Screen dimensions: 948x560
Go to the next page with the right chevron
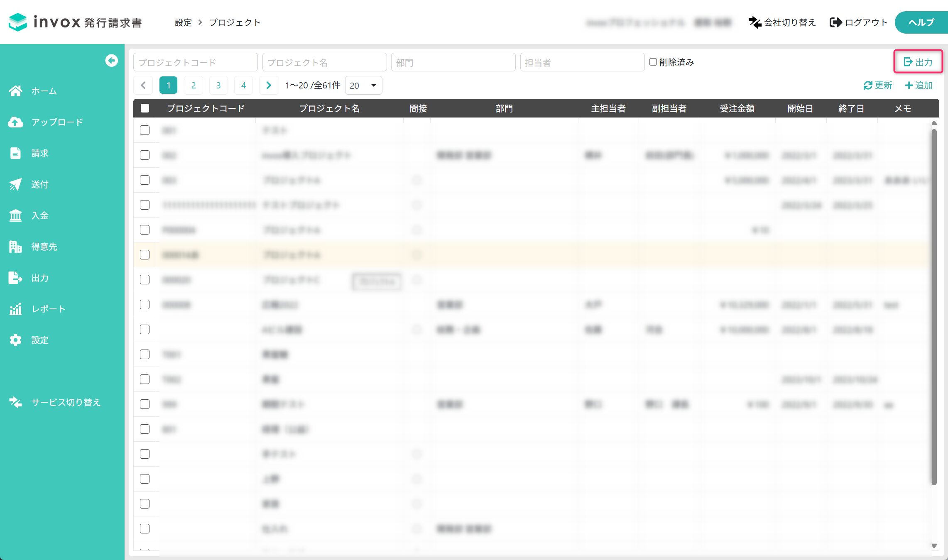coord(269,86)
